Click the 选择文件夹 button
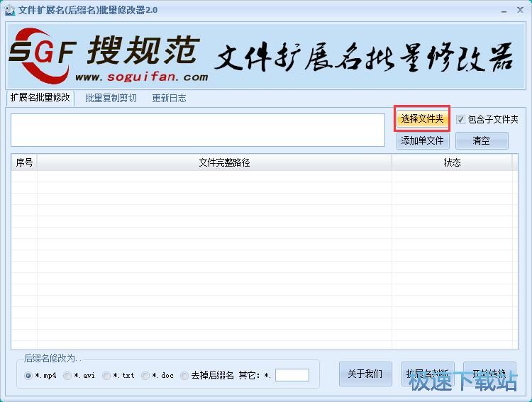This screenshot has height=402, width=532. [422, 118]
